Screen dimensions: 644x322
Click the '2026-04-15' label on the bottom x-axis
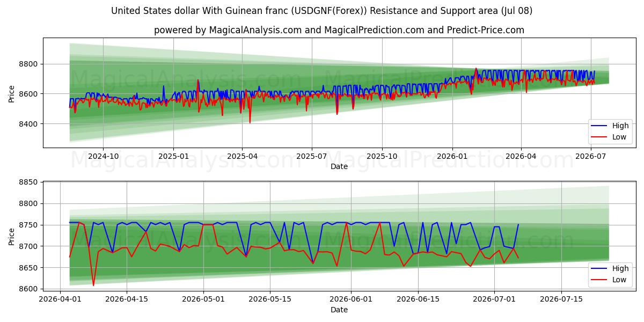tap(127, 299)
